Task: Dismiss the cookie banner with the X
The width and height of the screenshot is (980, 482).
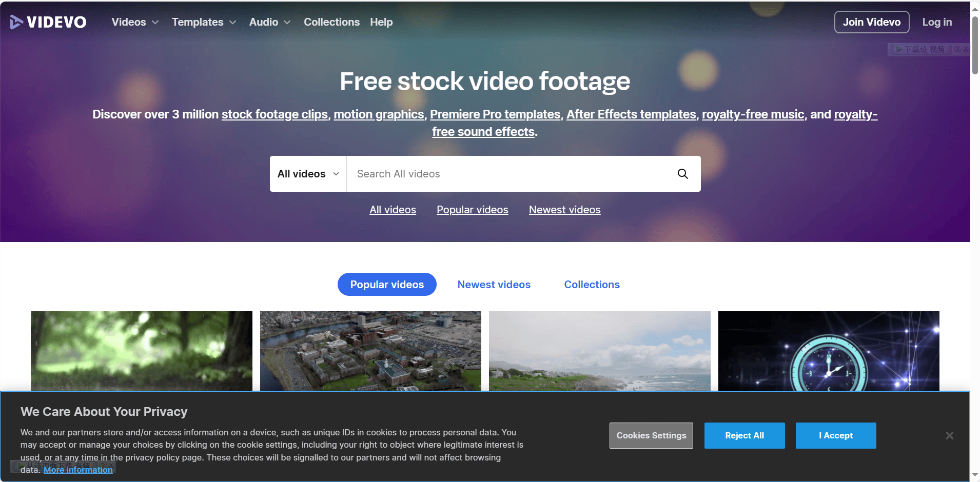Action: coord(949,435)
